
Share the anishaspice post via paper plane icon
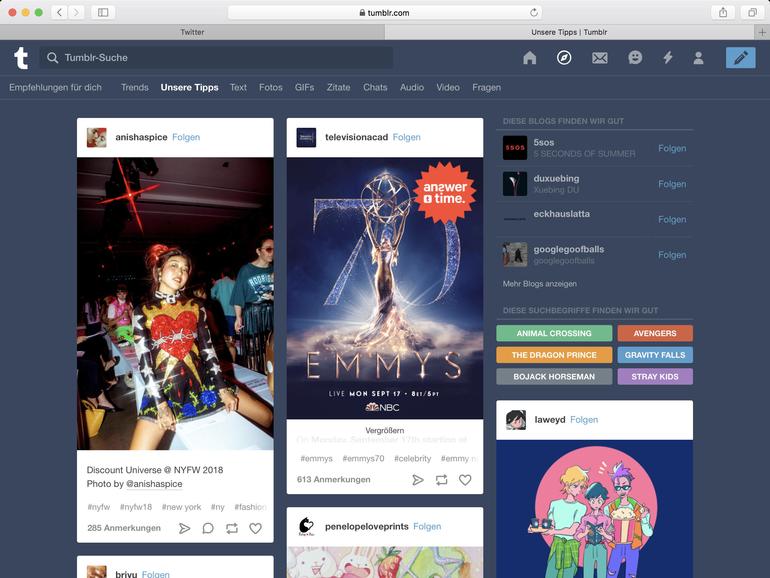(x=184, y=528)
